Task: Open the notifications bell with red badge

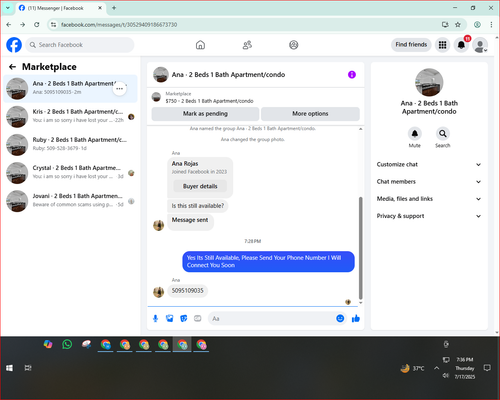Action: [461, 45]
